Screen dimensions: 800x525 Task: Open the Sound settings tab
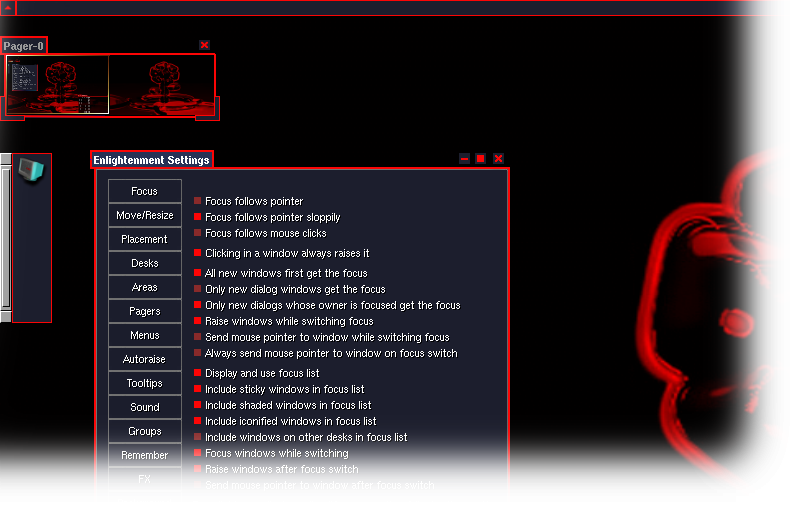(145, 407)
